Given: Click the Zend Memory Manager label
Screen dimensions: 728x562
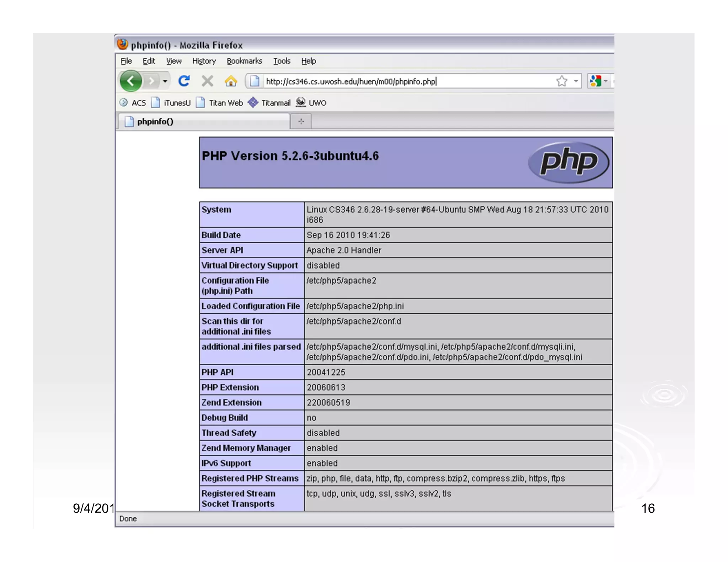Looking at the screenshot, I should pos(246,448).
